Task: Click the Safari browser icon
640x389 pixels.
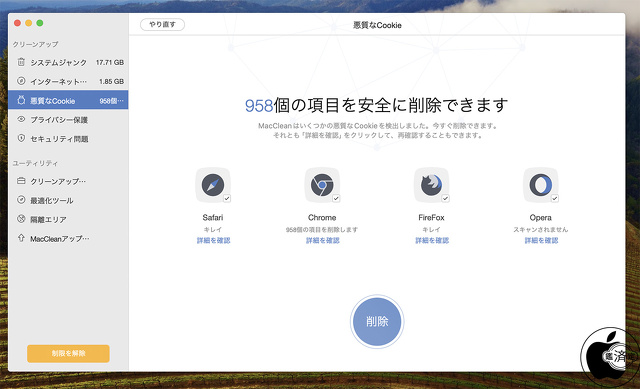Action: (213, 185)
